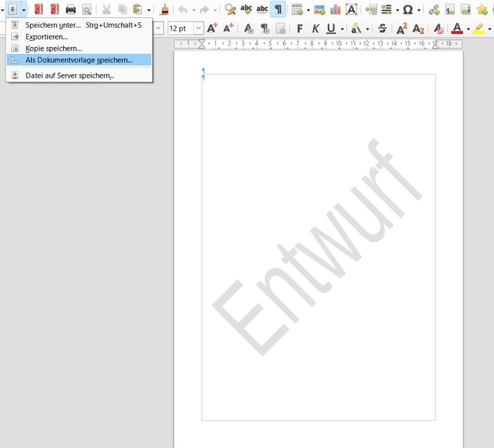This screenshot has height=448, width=494.
Task: Click the Insert Endnote icon
Action: click(466, 10)
